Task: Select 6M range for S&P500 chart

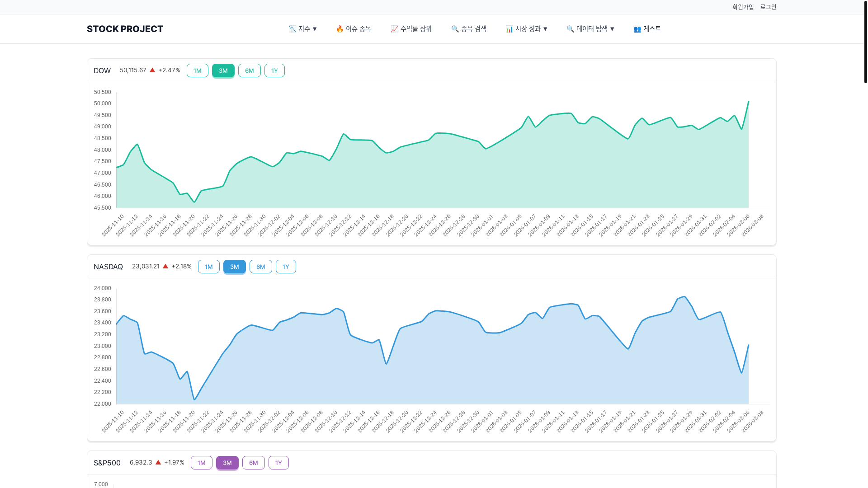Action: pyautogui.click(x=254, y=463)
